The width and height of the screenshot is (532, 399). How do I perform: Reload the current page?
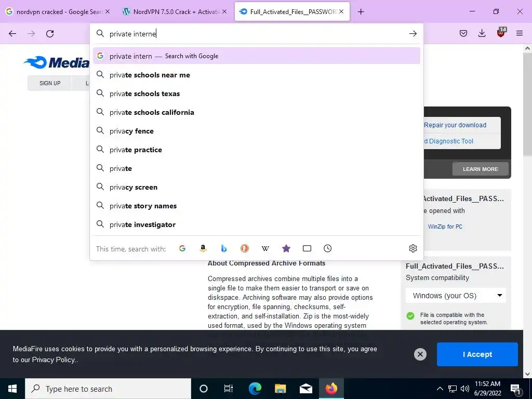(x=50, y=34)
